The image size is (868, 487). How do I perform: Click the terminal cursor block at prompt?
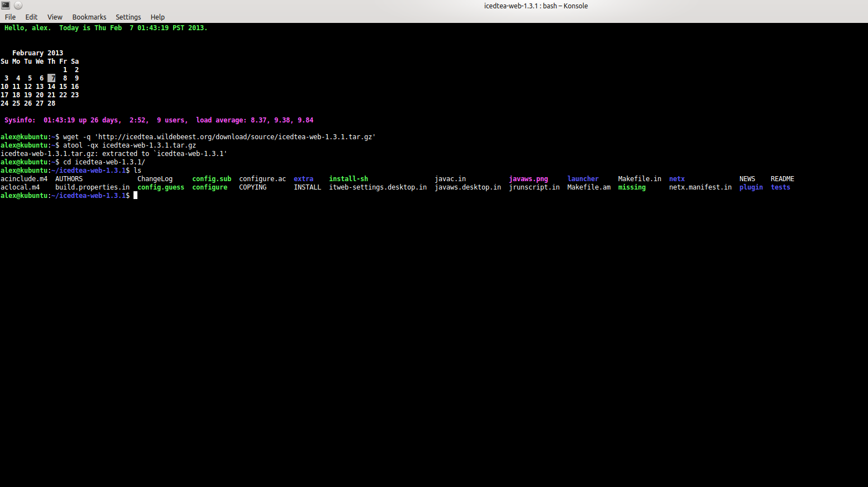click(135, 196)
